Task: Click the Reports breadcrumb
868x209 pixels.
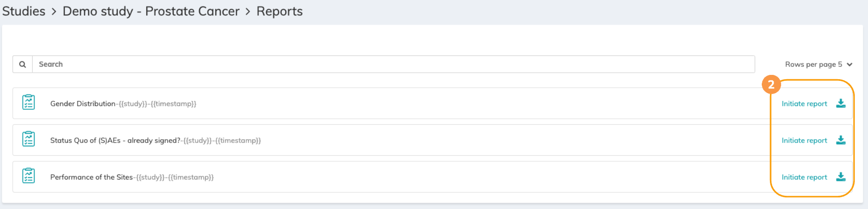Action: pos(279,11)
